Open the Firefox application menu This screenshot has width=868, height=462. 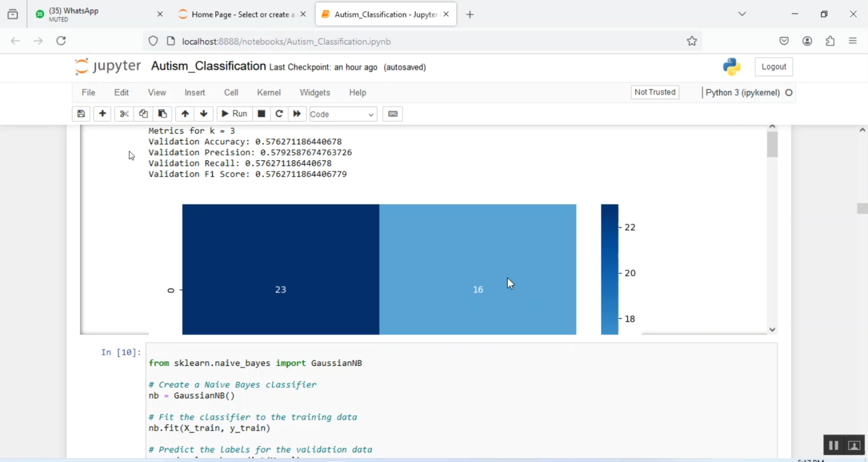853,41
